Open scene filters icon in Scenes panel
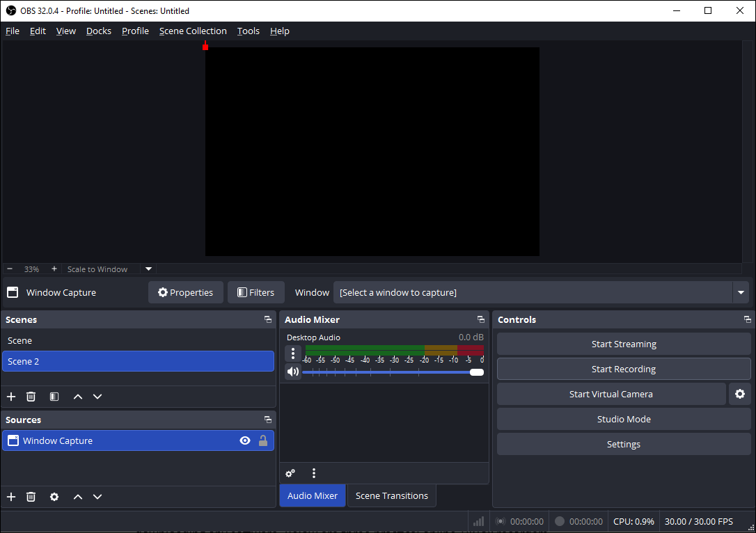756x533 pixels. pos(54,396)
